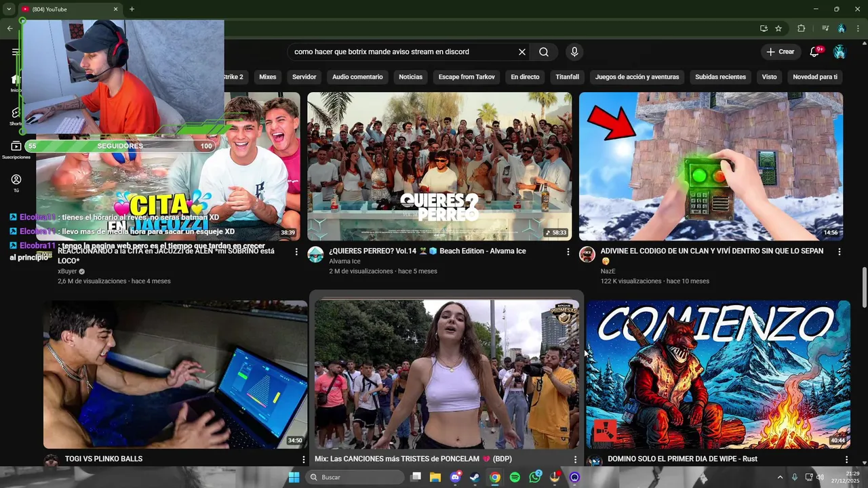
Task: Select the Visto filter chip
Action: [769, 77]
